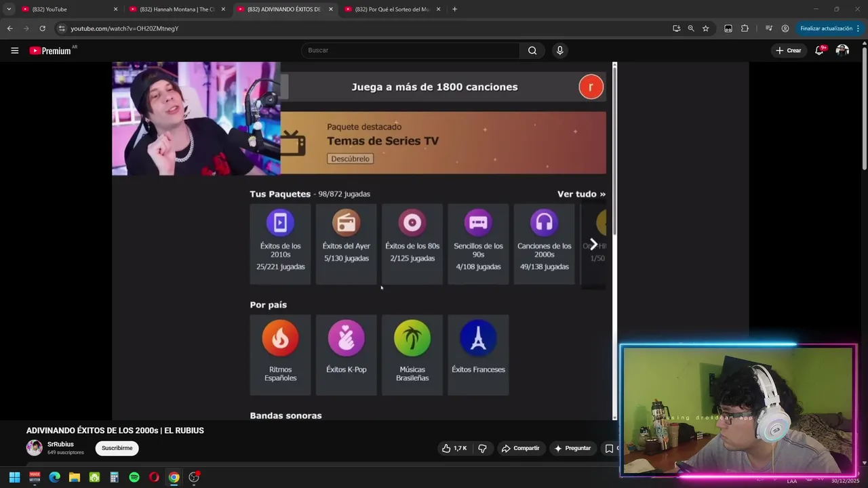868x488 pixels.
Task: Select Ritmos Españoles card
Action: [x=280, y=354]
